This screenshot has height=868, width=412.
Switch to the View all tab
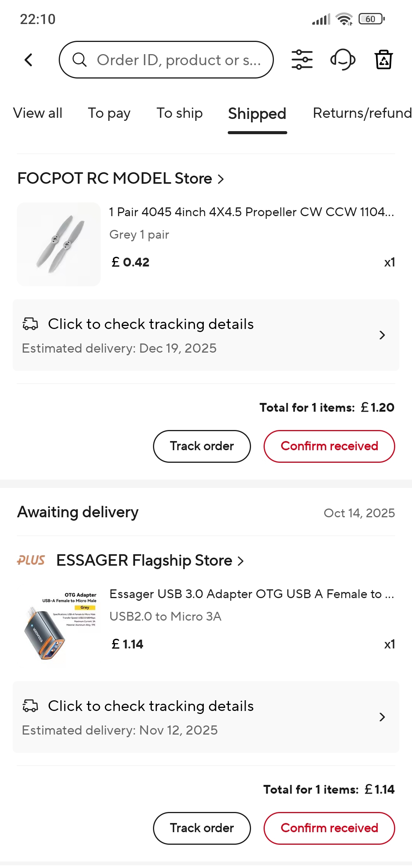click(38, 113)
